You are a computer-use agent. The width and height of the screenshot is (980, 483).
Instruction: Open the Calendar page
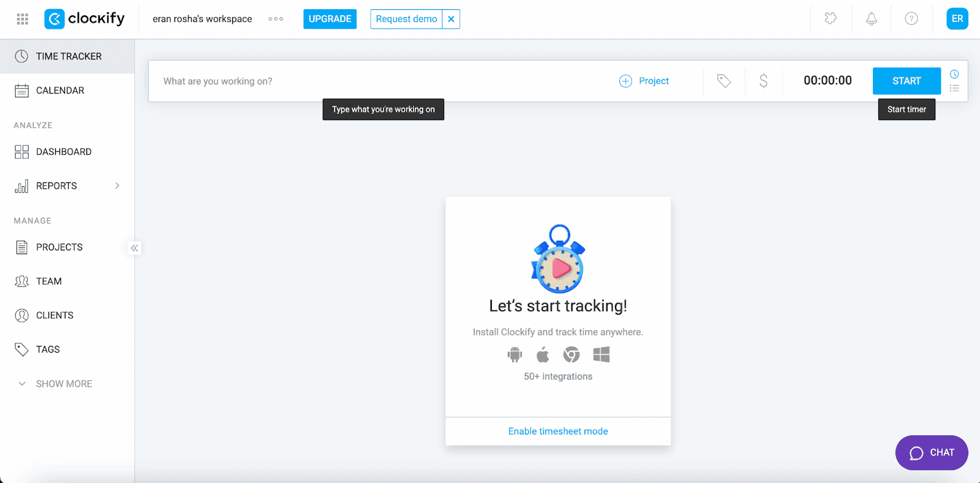point(60,91)
